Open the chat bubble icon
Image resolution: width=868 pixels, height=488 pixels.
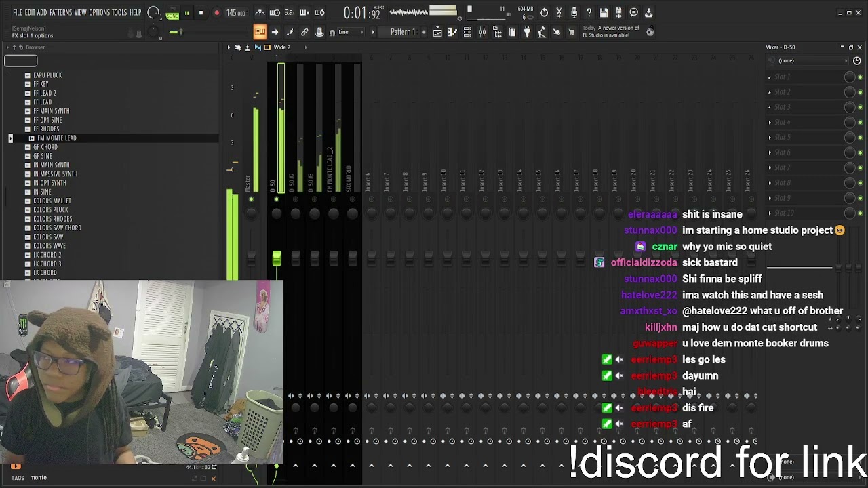[633, 13]
